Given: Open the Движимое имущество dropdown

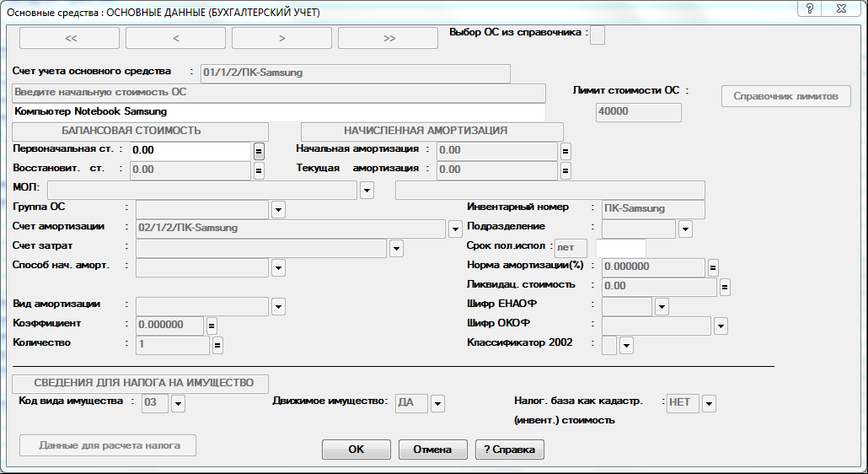Looking at the screenshot, I should point(437,404).
